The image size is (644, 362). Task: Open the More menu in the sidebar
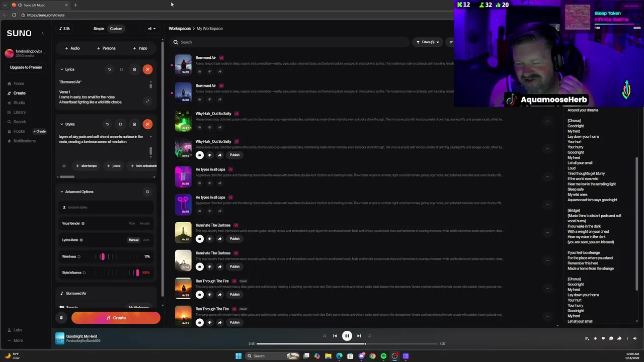15,340
